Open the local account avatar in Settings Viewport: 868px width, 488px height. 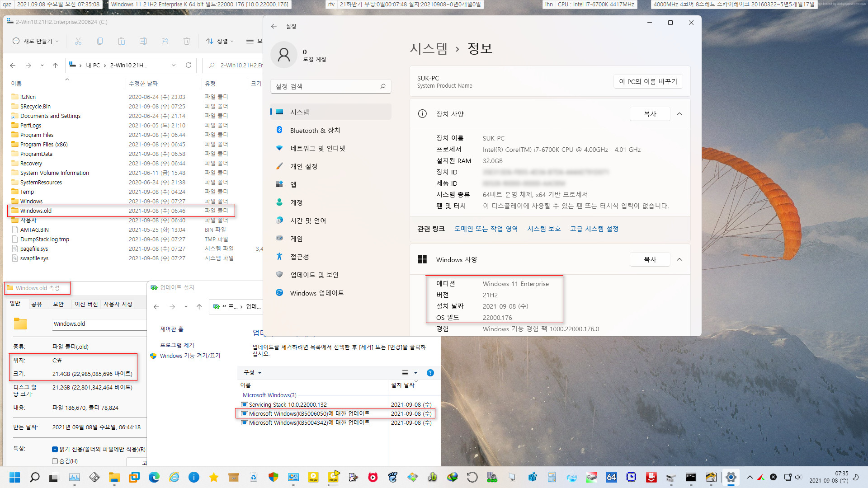click(284, 55)
